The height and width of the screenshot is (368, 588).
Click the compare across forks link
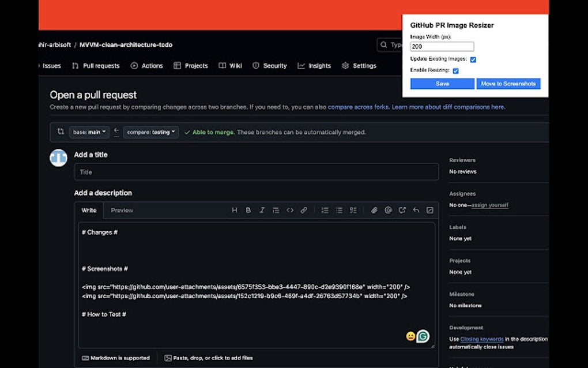[357, 107]
